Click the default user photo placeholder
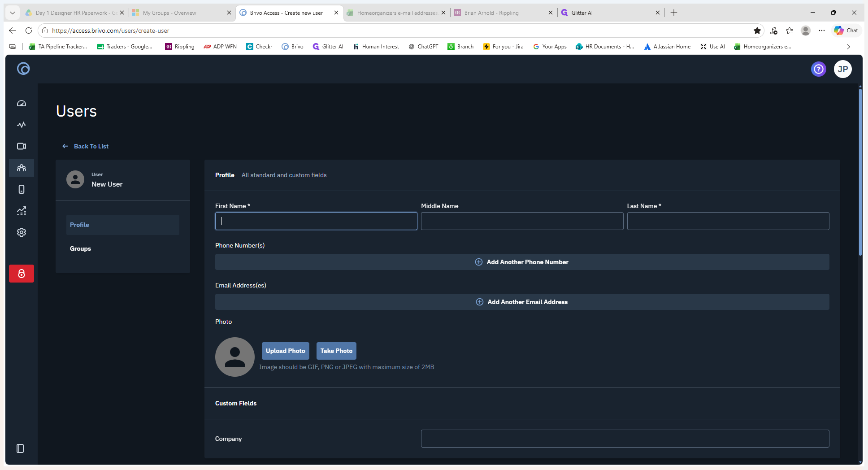 235,357
